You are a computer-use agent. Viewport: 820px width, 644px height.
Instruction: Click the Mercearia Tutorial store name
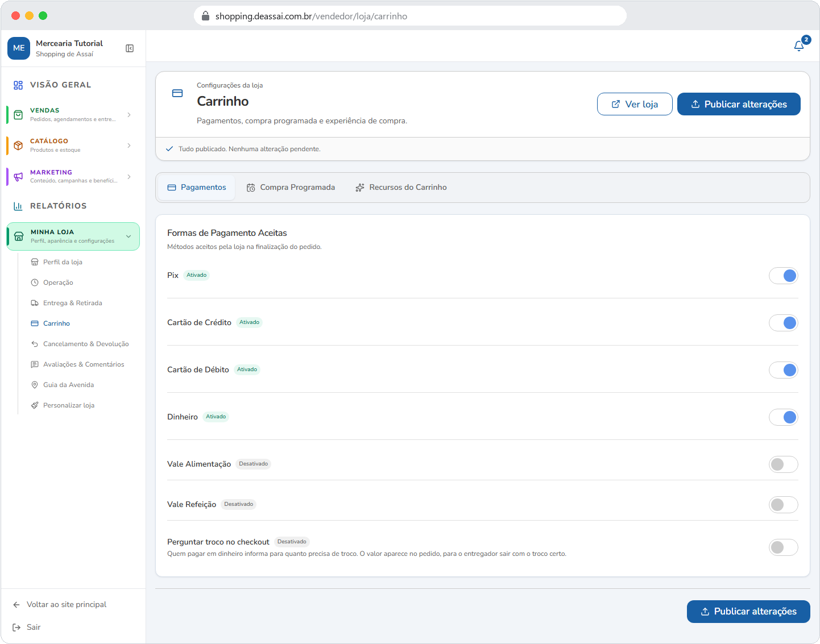(x=69, y=43)
